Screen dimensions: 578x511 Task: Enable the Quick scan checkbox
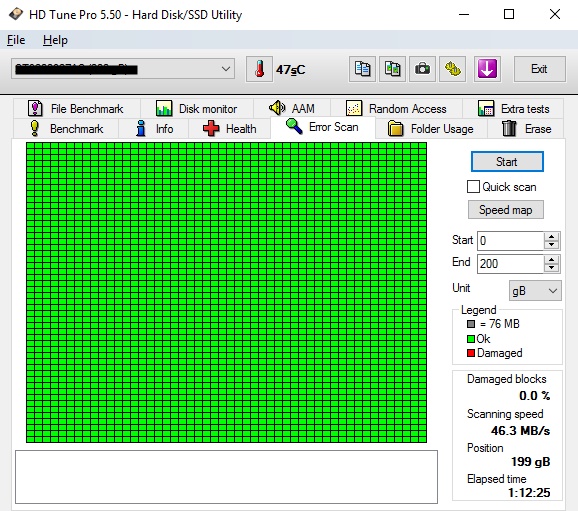(x=473, y=187)
